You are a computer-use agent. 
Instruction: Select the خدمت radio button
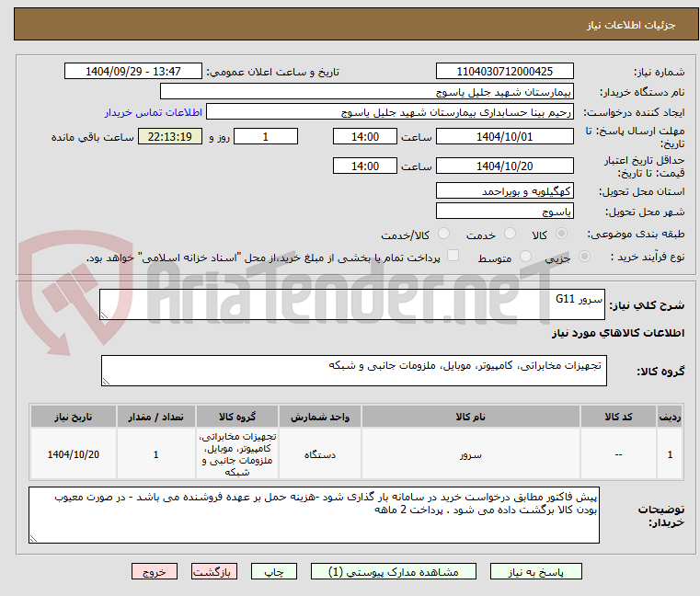pyautogui.click(x=510, y=234)
